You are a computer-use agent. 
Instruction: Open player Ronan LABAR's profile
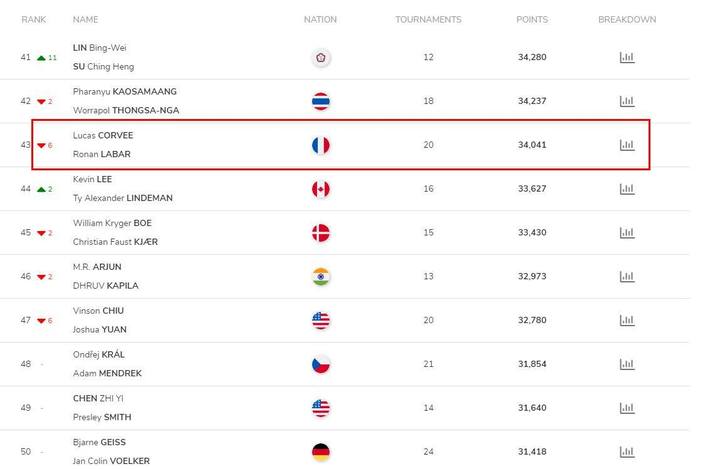pos(101,154)
